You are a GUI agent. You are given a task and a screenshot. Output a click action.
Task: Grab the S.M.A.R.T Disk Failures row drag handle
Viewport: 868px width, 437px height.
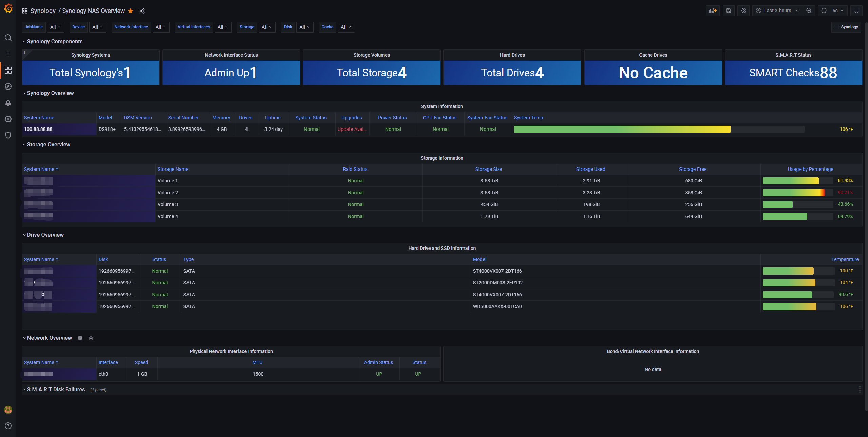pos(860,390)
